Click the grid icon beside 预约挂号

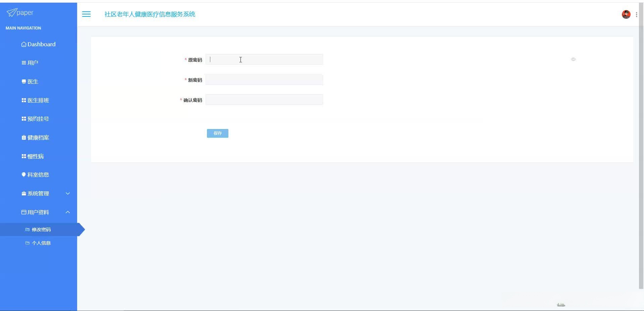click(24, 119)
